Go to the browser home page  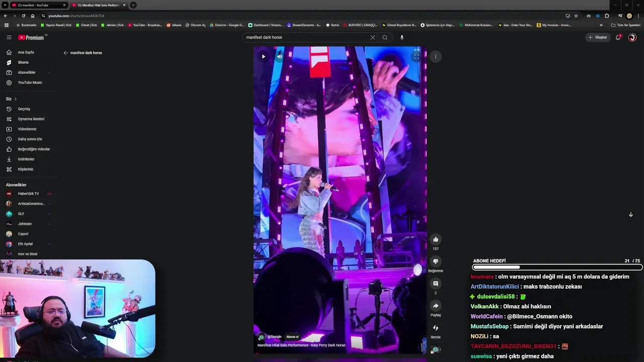click(x=33, y=16)
